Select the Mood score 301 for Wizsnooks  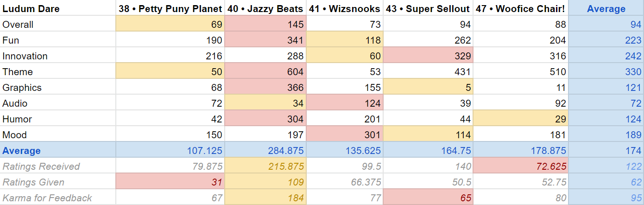(345, 135)
